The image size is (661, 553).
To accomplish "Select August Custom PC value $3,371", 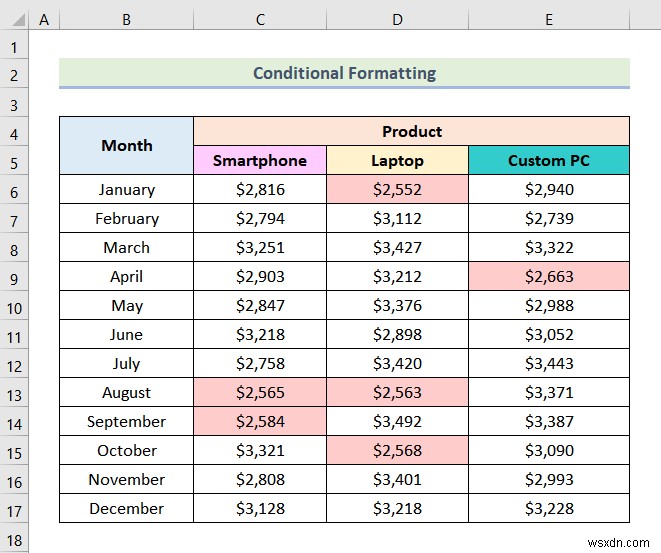I will [548, 392].
